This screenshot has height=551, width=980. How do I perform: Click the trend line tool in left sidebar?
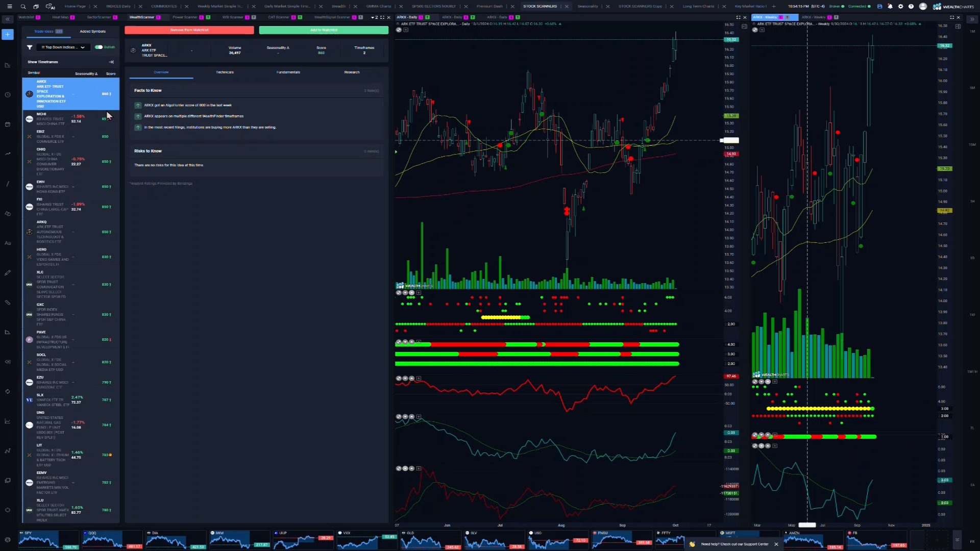click(8, 184)
